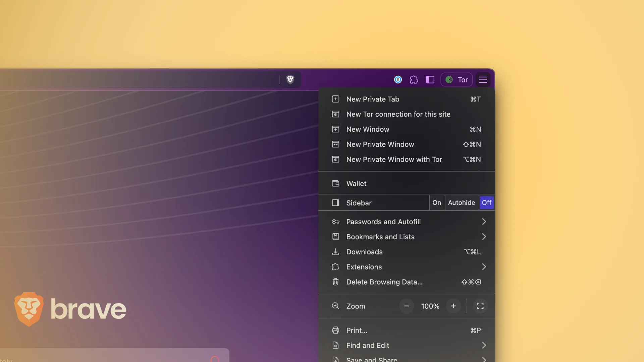This screenshot has width=644, height=362.
Task: Select New Private Tab menu item
Action: point(407,99)
